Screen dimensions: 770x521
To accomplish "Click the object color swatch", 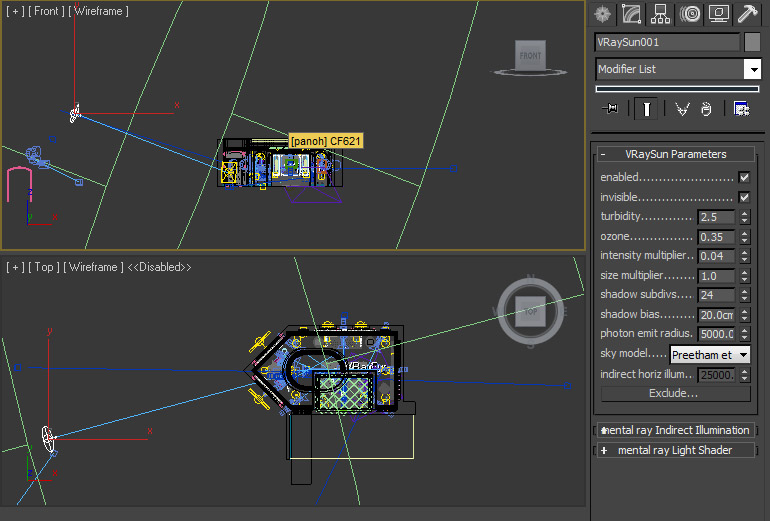I will [x=752, y=42].
